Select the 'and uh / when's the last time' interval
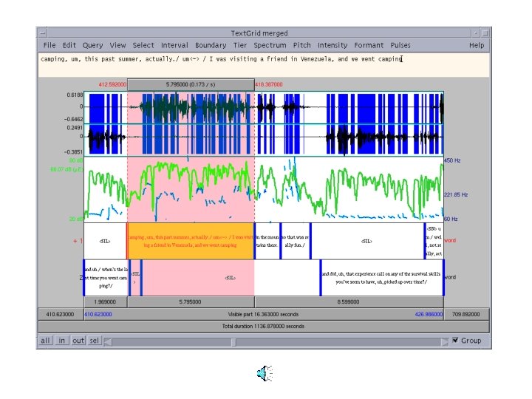The width and height of the screenshot is (532, 399). click(x=106, y=278)
